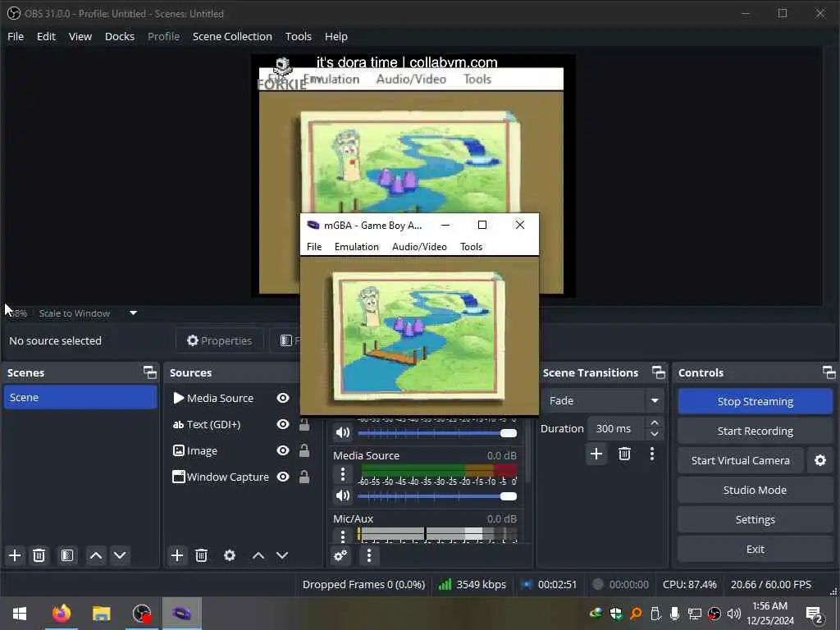
Task: Open transition properties with three dots
Action: [x=652, y=454]
